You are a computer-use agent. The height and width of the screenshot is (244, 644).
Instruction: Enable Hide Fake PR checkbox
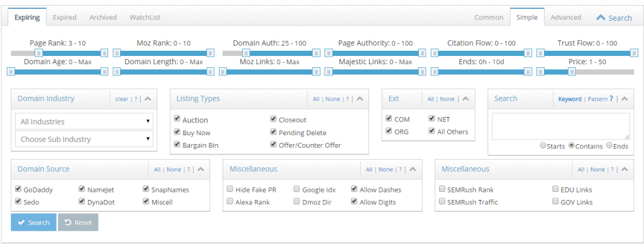click(230, 189)
